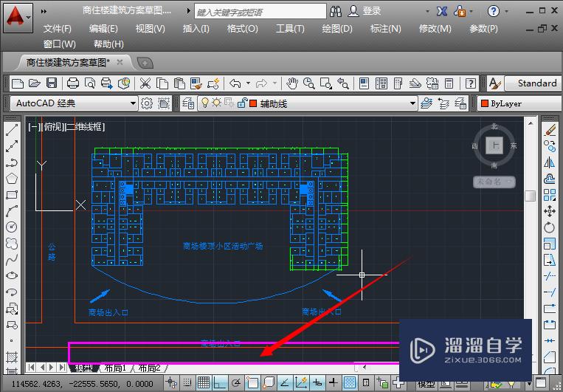Expand the 辅助线 layer dropdown
This screenshot has width=563, height=392.
[412, 104]
